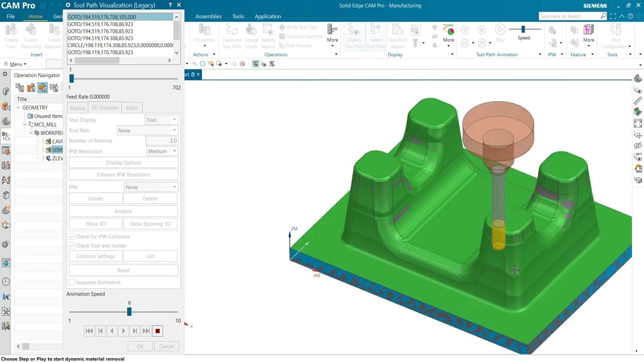Screen dimensions: 644x362
Task: Enable the Suppress Animation checkbox
Action: (x=72, y=282)
